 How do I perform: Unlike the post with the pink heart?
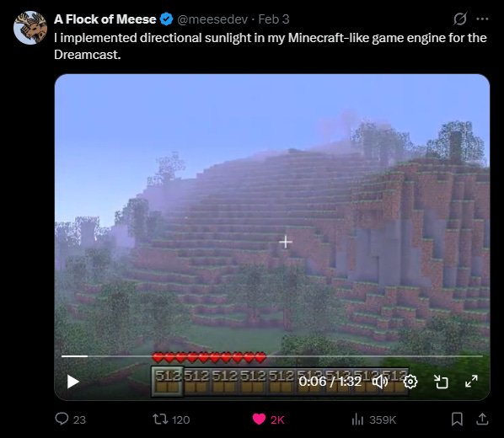coord(268,419)
